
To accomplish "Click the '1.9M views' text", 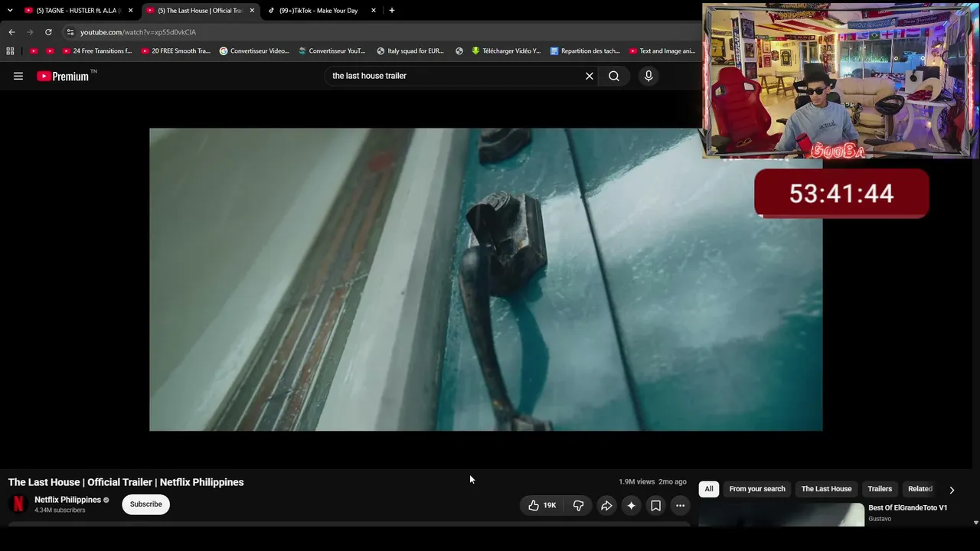I will click(637, 482).
